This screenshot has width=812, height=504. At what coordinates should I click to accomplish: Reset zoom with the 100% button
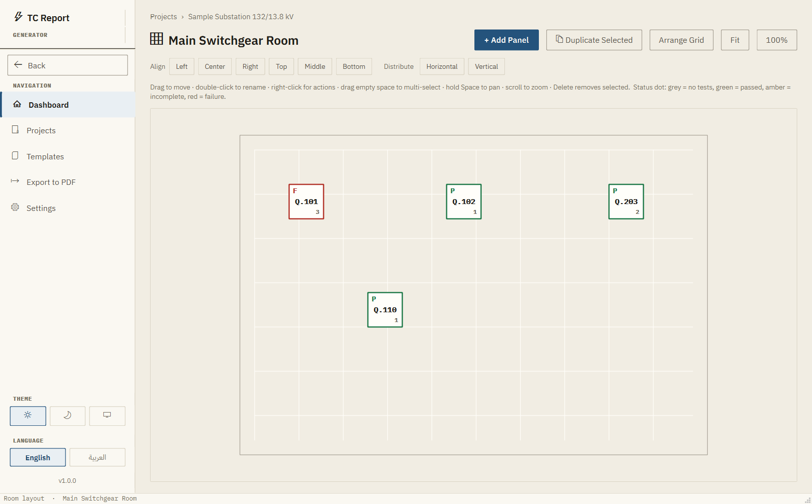[x=777, y=40]
